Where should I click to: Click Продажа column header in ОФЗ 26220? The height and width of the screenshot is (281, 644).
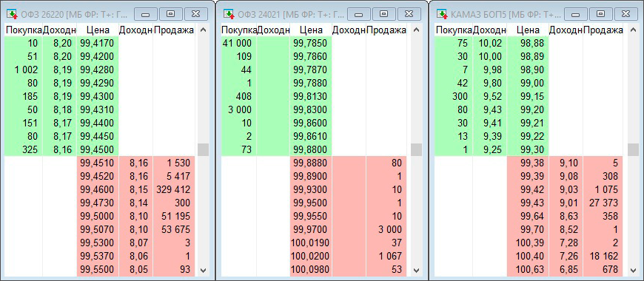[175, 30]
